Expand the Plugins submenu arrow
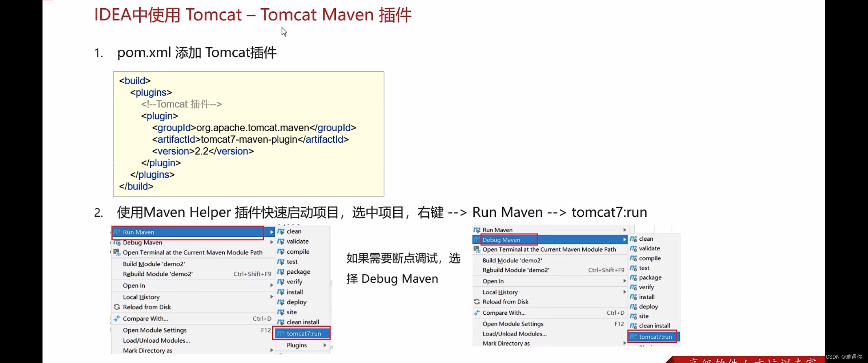The image size is (868, 363). coord(325,345)
